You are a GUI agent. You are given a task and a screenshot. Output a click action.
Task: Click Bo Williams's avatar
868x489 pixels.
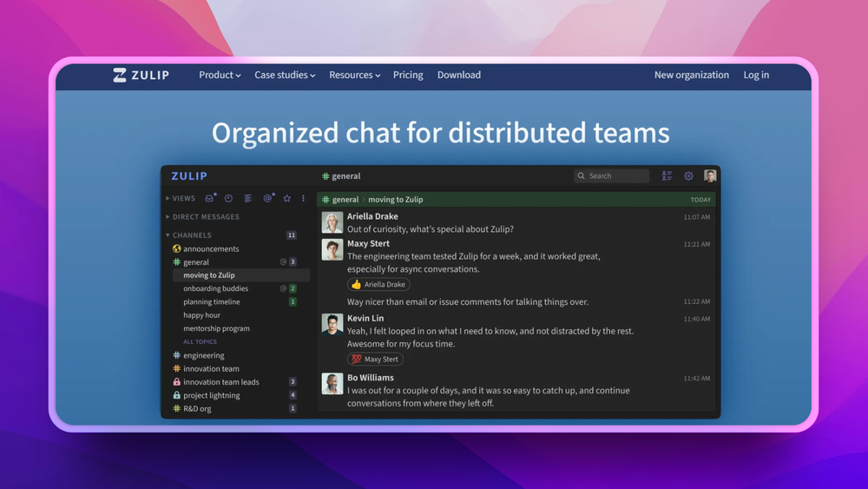coord(332,383)
